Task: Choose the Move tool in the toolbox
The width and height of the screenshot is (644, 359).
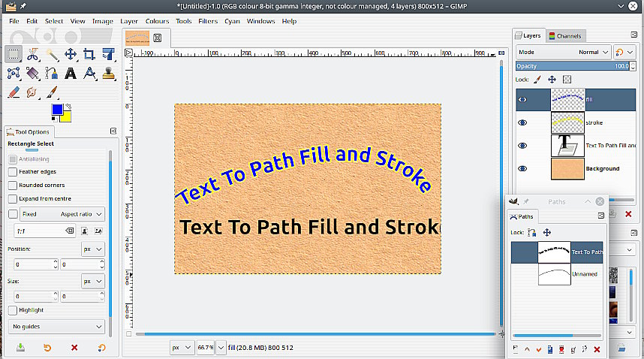Action: tap(71, 54)
